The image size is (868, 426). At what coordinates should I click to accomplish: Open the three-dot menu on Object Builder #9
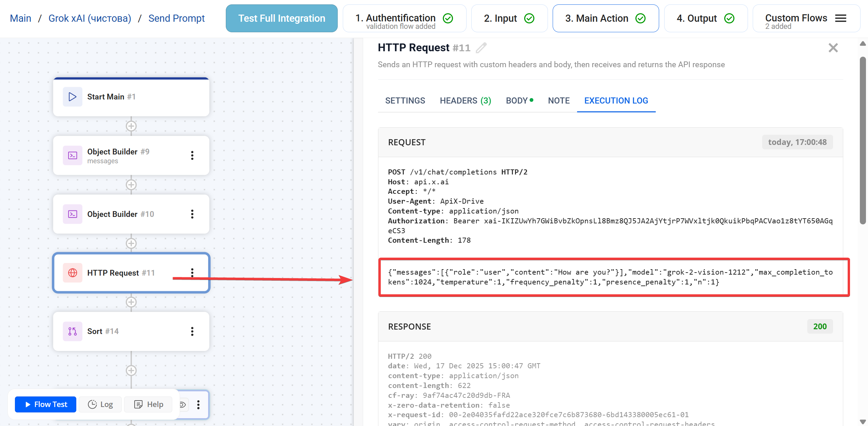[x=192, y=155]
